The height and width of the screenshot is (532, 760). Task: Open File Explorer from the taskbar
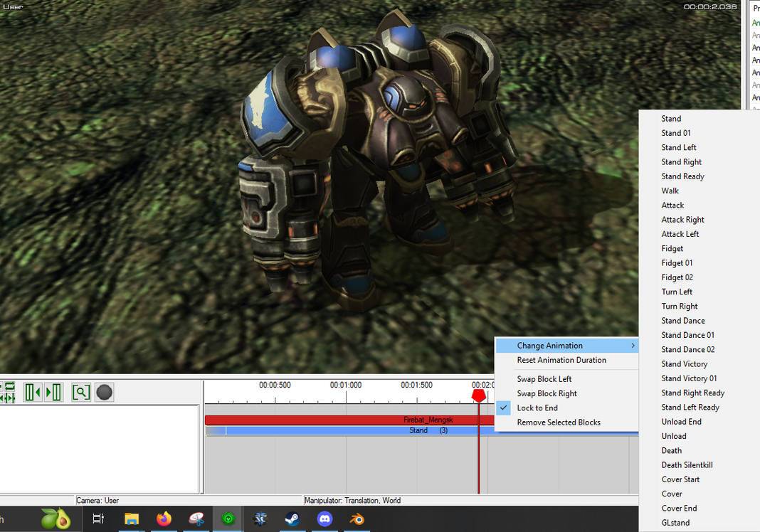tap(132, 519)
